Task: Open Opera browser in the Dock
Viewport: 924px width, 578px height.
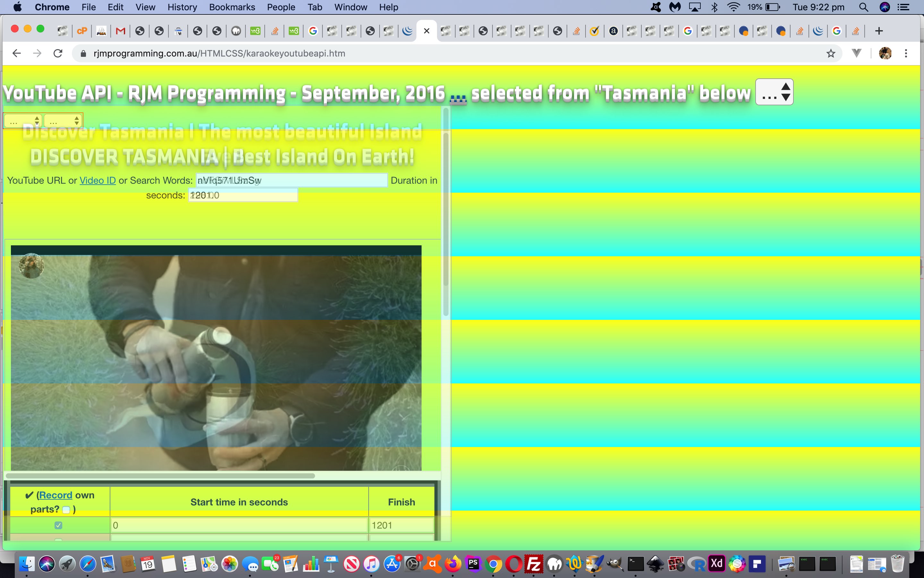Action: point(514,564)
